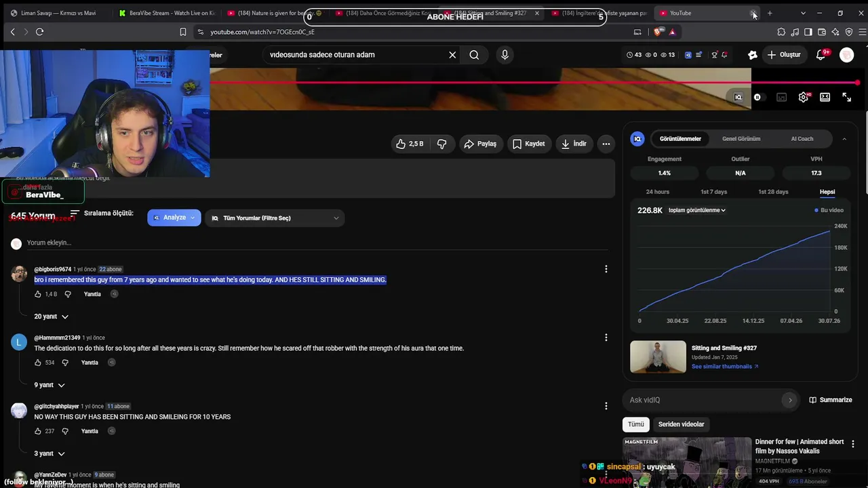868x488 pixels.
Task: Open options menu for glitchyahhplayer's comment
Action: (606, 406)
